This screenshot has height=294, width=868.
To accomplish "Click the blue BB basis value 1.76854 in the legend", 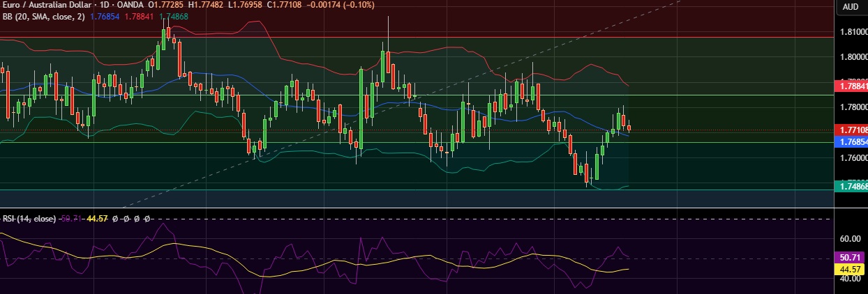I will tap(105, 17).
